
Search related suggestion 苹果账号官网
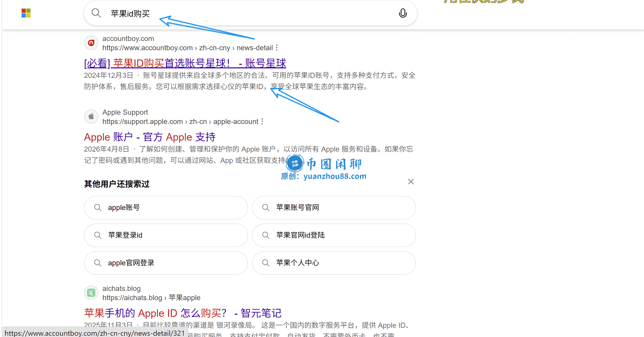click(x=334, y=208)
